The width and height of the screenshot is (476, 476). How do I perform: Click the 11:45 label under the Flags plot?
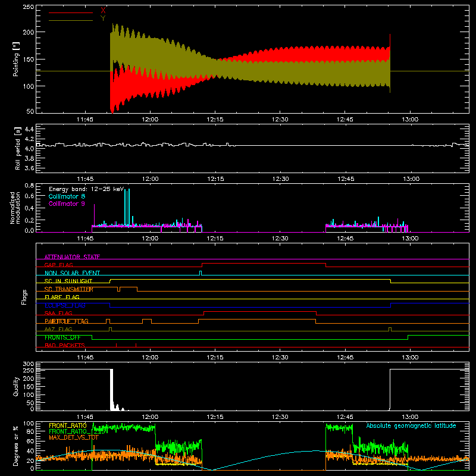pos(85,358)
